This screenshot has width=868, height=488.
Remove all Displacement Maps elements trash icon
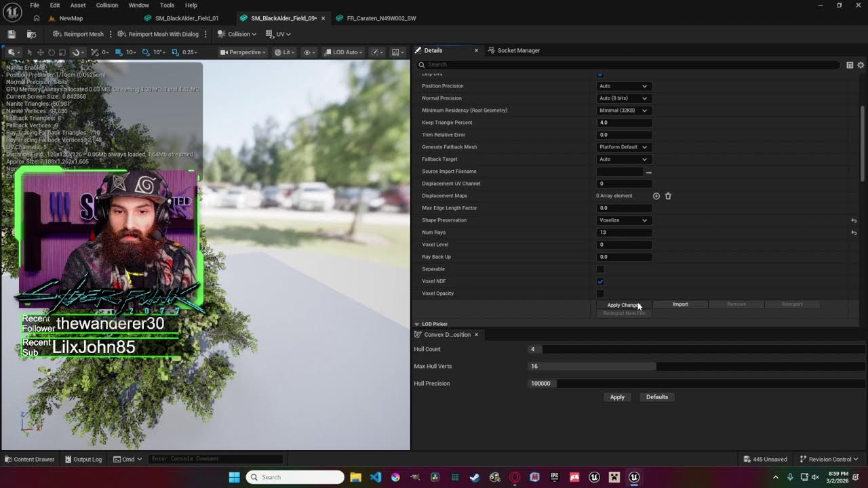(x=668, y=196)
